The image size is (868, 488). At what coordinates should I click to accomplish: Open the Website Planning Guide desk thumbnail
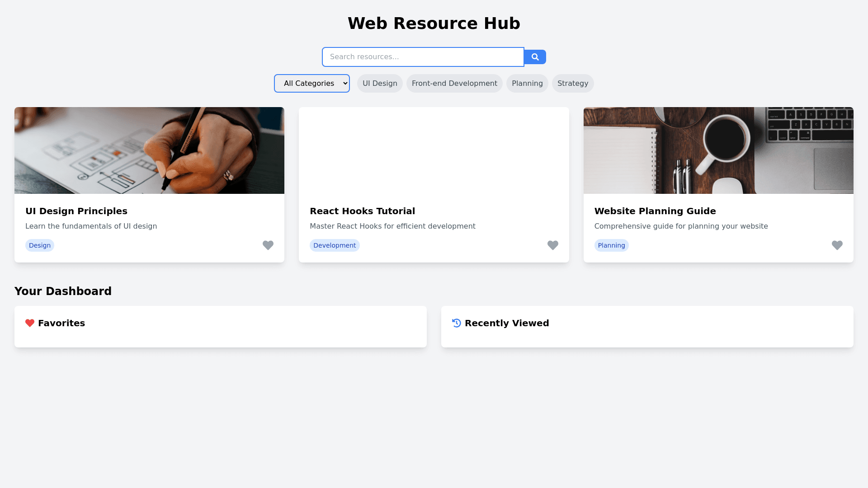click(x=718, y=150)
